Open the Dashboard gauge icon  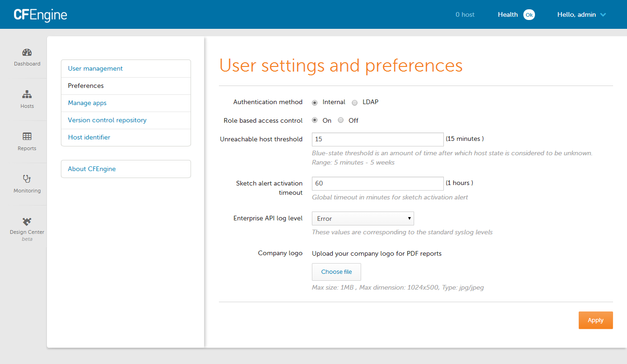27,53
